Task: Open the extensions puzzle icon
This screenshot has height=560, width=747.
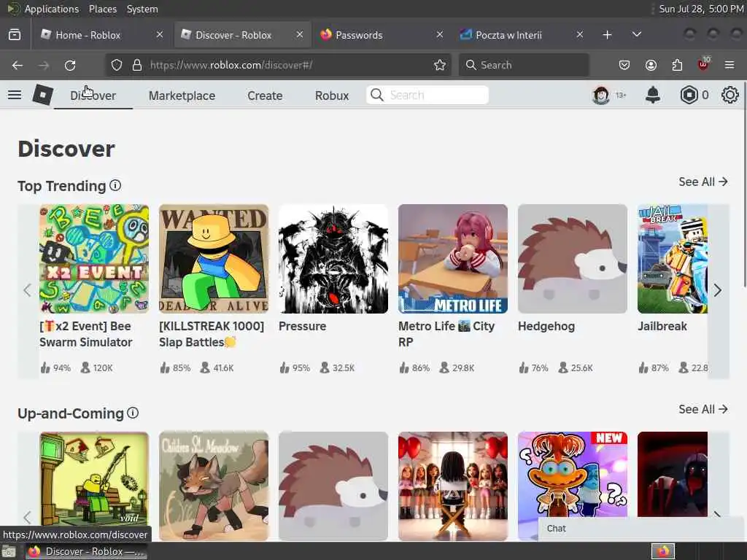Action: 677,65
